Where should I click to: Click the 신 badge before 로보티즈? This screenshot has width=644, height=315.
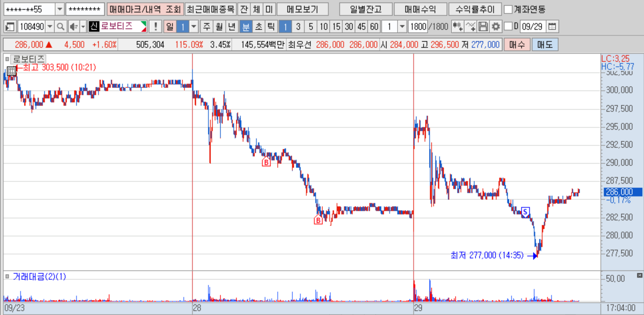click(93, 27)
